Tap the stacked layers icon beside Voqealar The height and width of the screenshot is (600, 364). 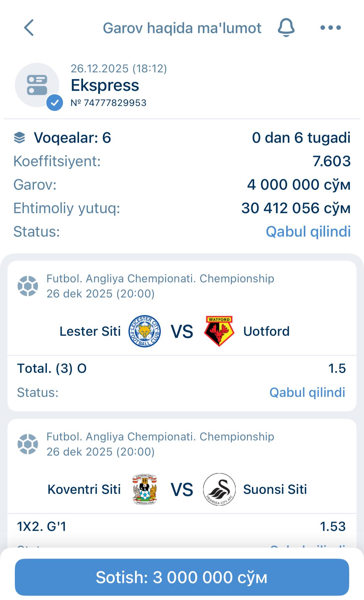(x=19, y=138)
